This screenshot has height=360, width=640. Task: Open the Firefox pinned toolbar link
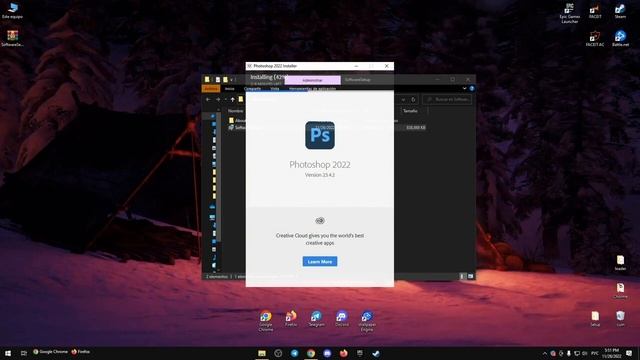coord(80,351)
